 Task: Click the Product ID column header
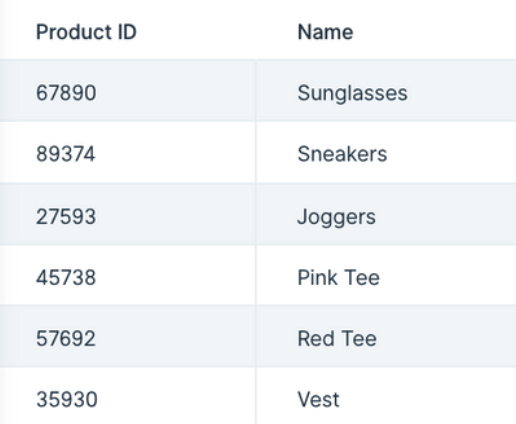86,32
